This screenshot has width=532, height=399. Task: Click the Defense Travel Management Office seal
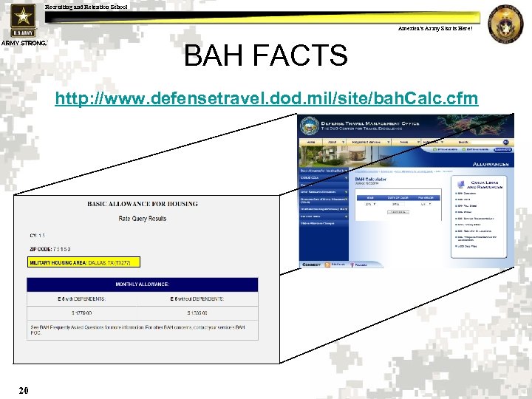(310, 126)
